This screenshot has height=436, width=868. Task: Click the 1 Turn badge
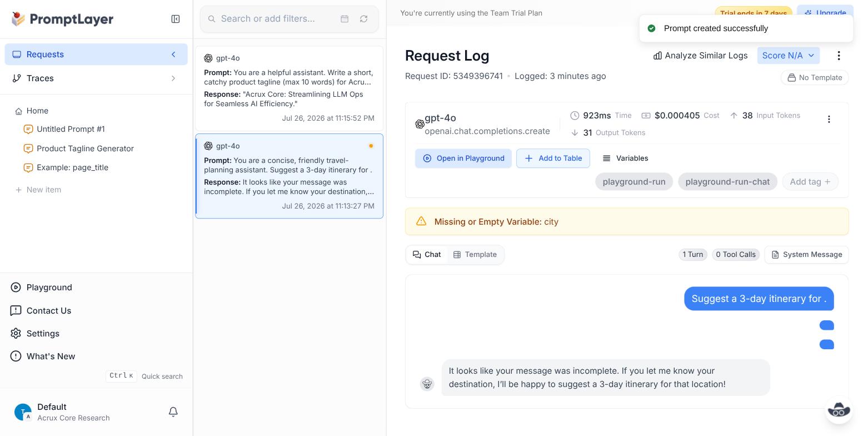[693, 255]
